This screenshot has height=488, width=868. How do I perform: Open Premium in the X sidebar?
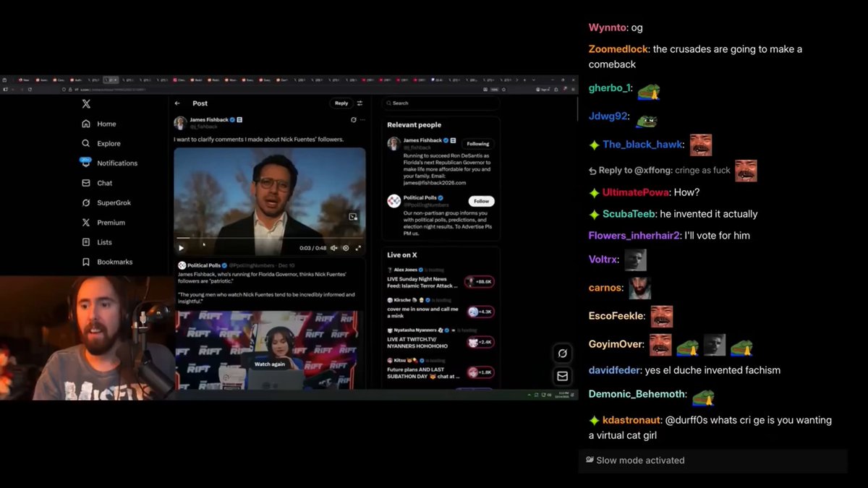103,223
